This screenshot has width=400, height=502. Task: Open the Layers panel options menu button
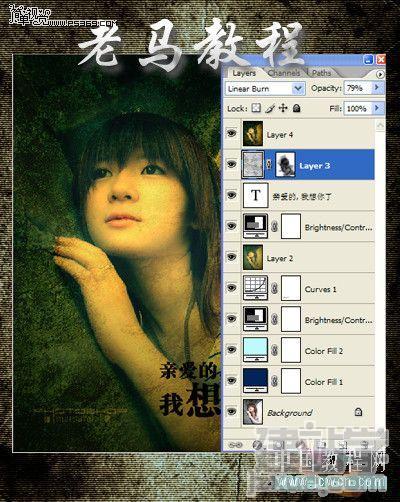(x=380, y=74)
